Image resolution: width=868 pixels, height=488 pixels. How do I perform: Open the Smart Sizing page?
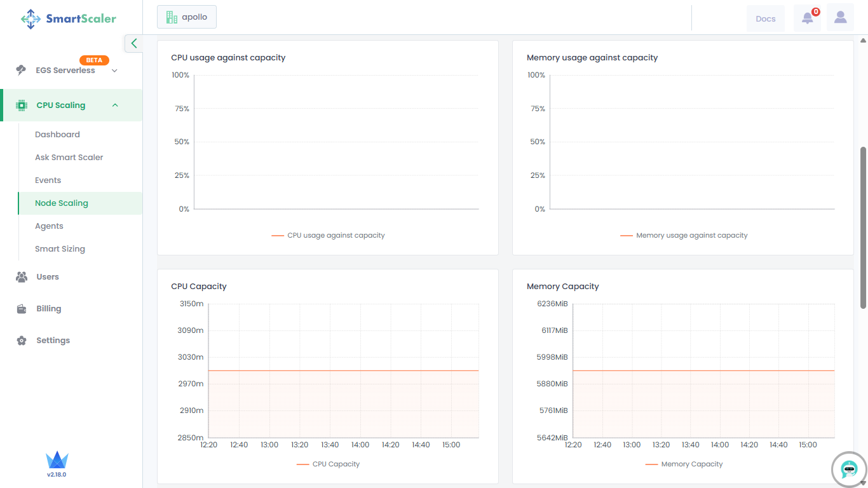pos(60,249)
